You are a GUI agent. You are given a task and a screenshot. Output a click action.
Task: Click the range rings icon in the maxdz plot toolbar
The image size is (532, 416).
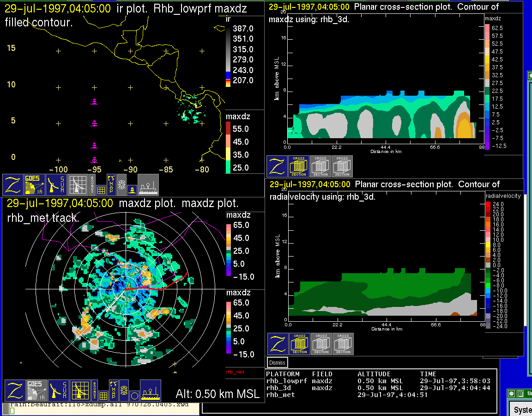click(124, 390)
